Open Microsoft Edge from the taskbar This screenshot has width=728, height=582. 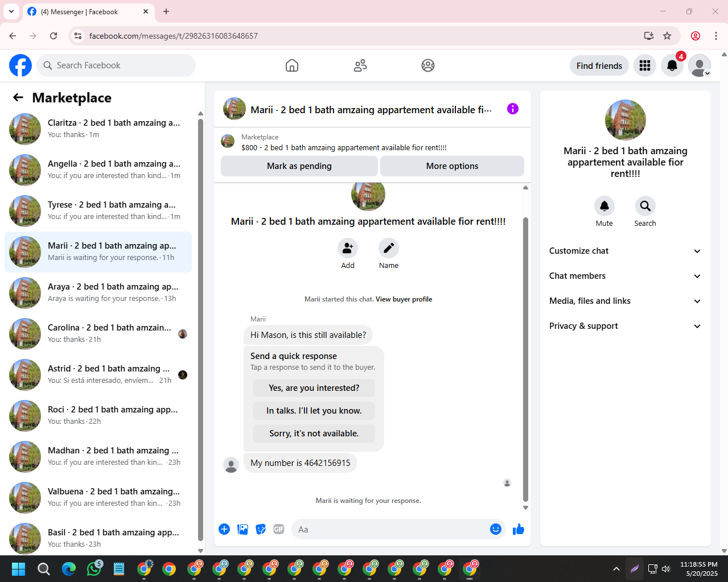[x=69, y=569]
